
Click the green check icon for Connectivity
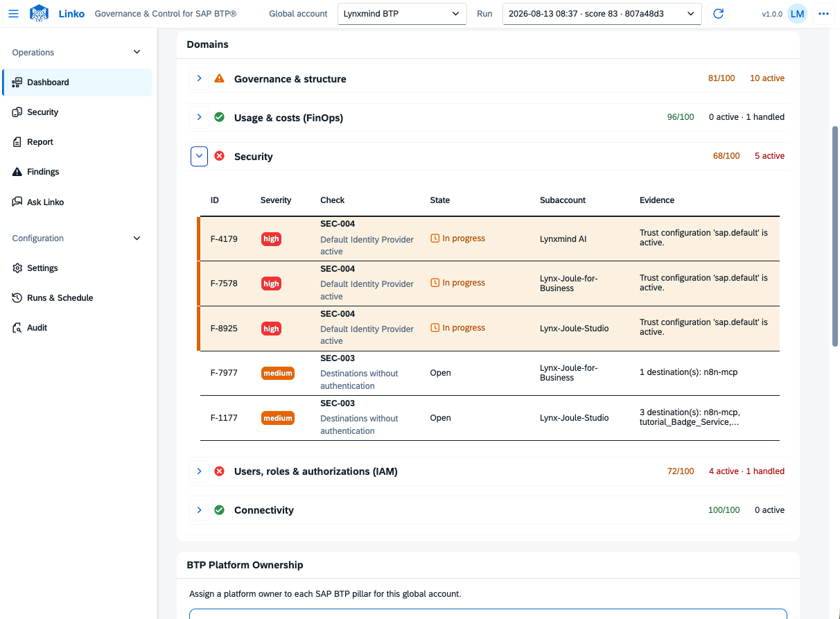tap(219, 509)
